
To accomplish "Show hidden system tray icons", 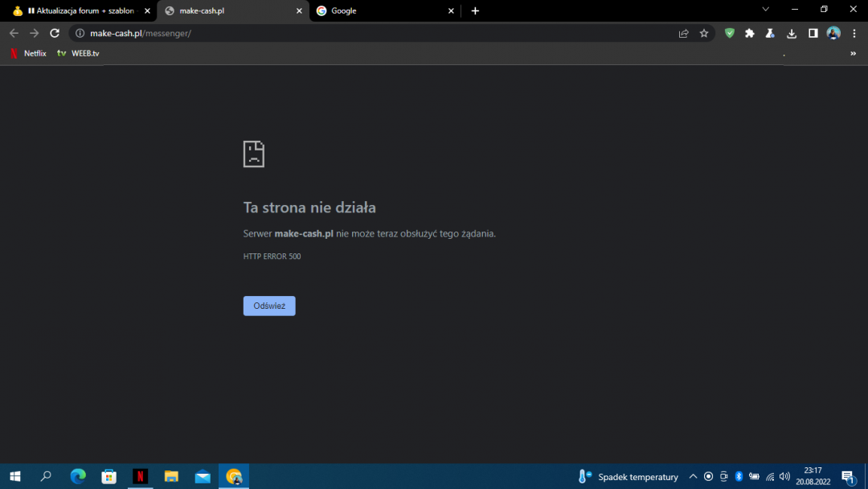I will click(693, 477).
